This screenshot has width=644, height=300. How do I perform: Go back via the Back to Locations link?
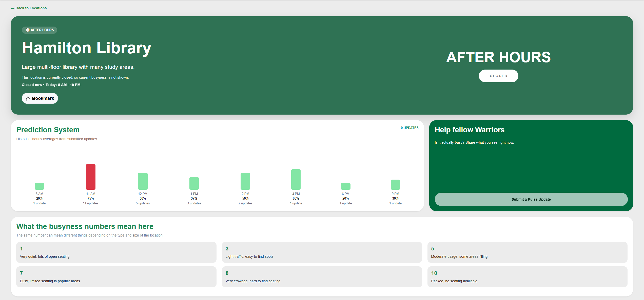pos(29,8)
